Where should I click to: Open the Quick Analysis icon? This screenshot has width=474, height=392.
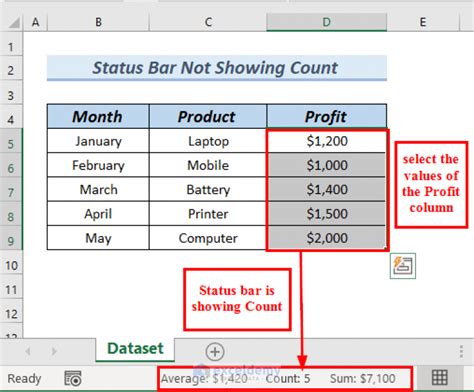[403, 266]
